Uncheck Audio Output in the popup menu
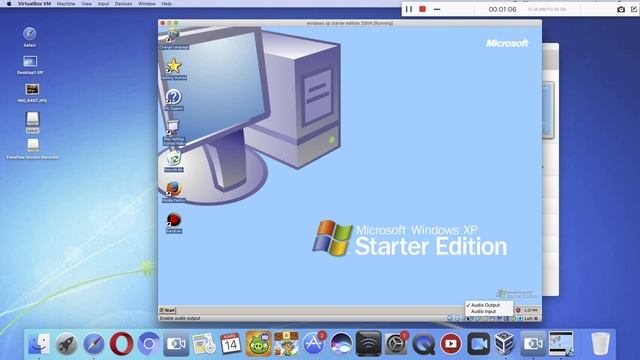Viewport: 640px width, 360px height. tap(485, 305)
